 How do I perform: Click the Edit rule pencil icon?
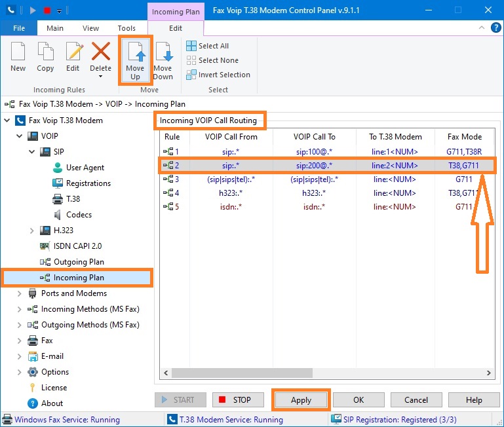point(73,51)
